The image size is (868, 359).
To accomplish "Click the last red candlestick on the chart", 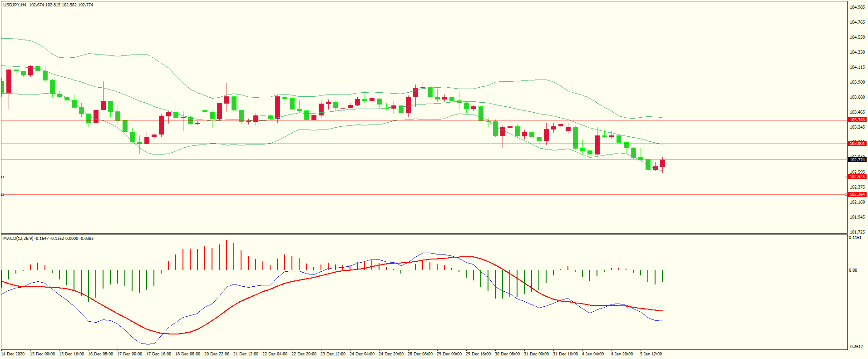I will pos(662,163).
